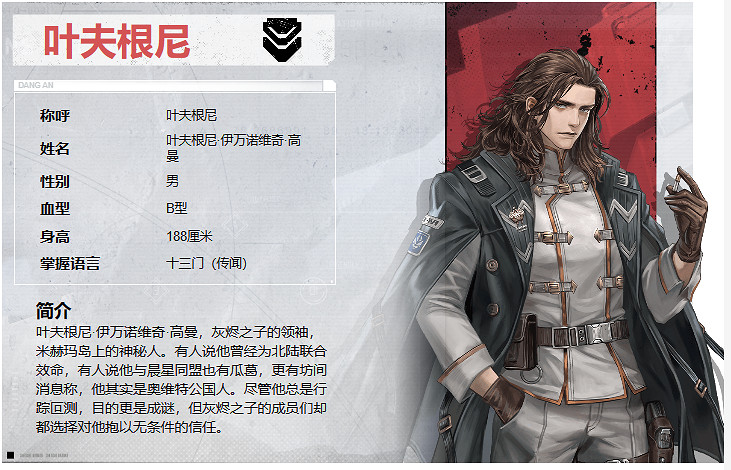Click the faint circular watermark below the table
This screenshot has height=470, width=731.
click(x=314, y=292)
